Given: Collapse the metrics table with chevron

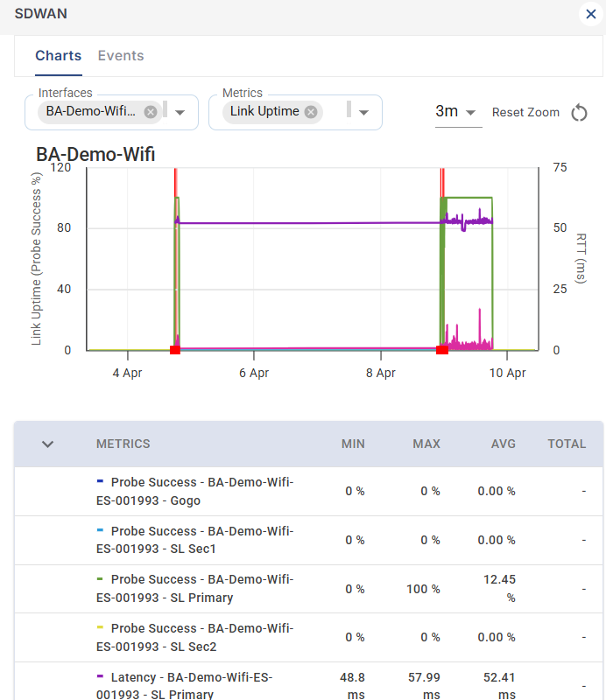Looking at the screenshot, I should click(48, 444).
